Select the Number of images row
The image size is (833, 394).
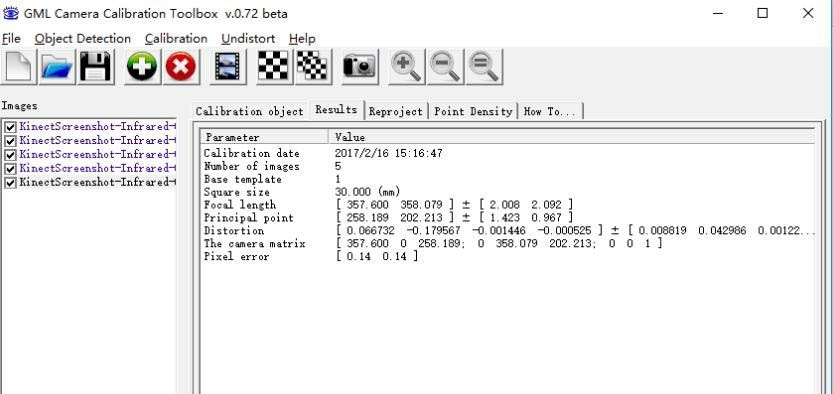(x=508, y=166)
